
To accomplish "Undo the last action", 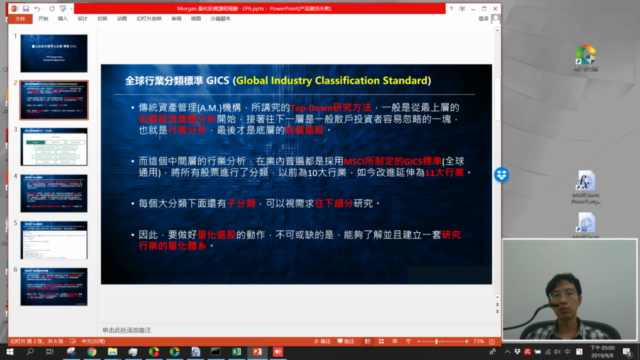I will (x=37, y=8).
